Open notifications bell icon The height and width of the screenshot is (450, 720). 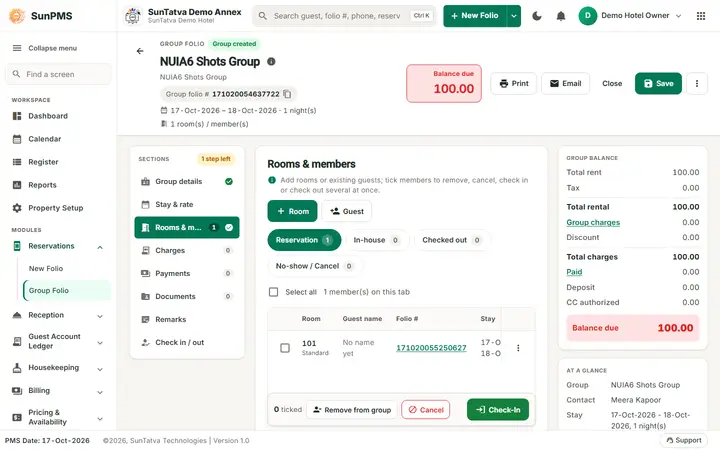click(x=561, y=16)
